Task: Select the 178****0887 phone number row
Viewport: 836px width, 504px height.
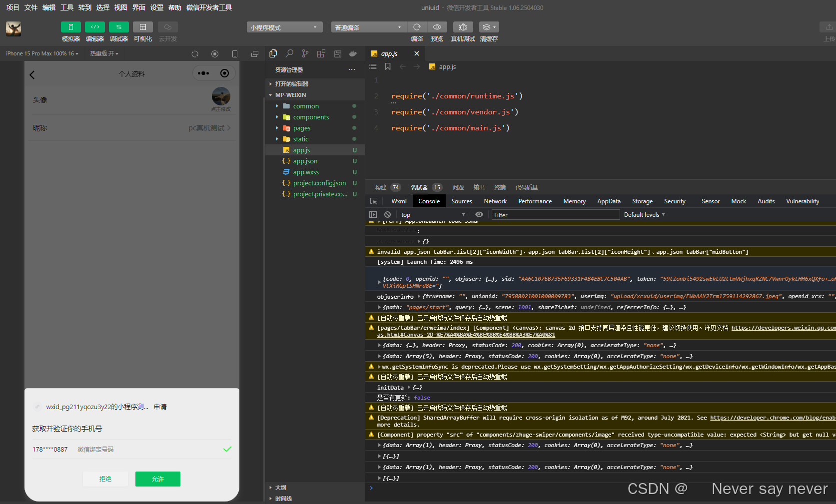Action: 132,449
